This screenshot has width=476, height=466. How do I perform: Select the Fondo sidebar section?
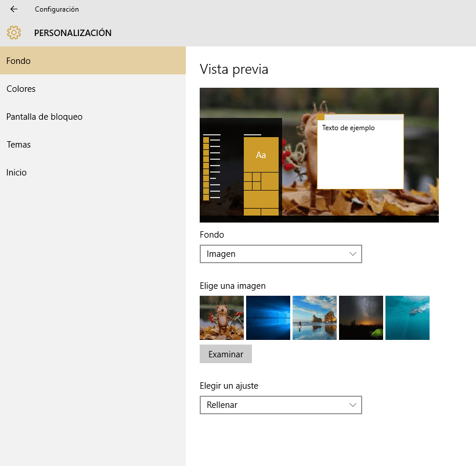(x=93, y=60)
